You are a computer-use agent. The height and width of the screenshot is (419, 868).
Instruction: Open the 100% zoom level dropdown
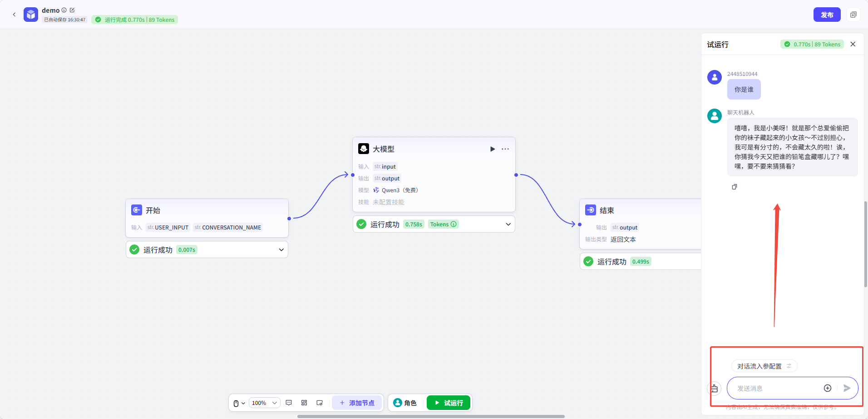click(264, 403)
